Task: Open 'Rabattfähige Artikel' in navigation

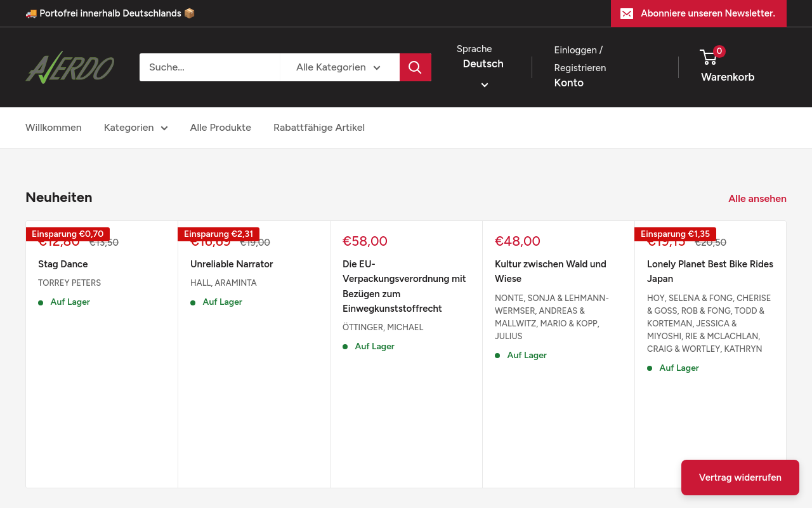Action: coord(318,128)
